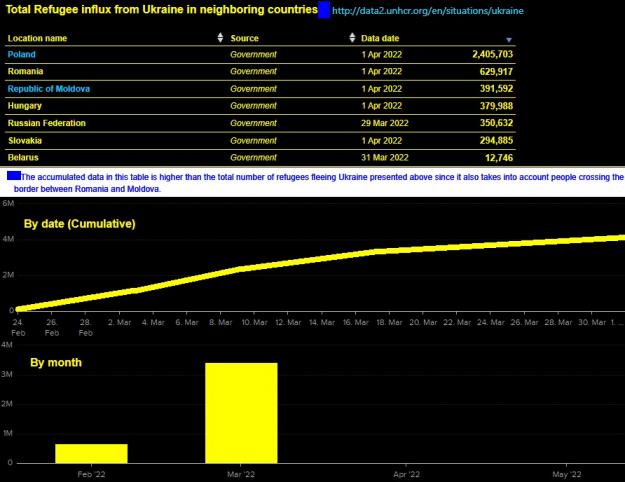Click Belarus's value 12,746
The image size is (625, 482).
[499, 158]
